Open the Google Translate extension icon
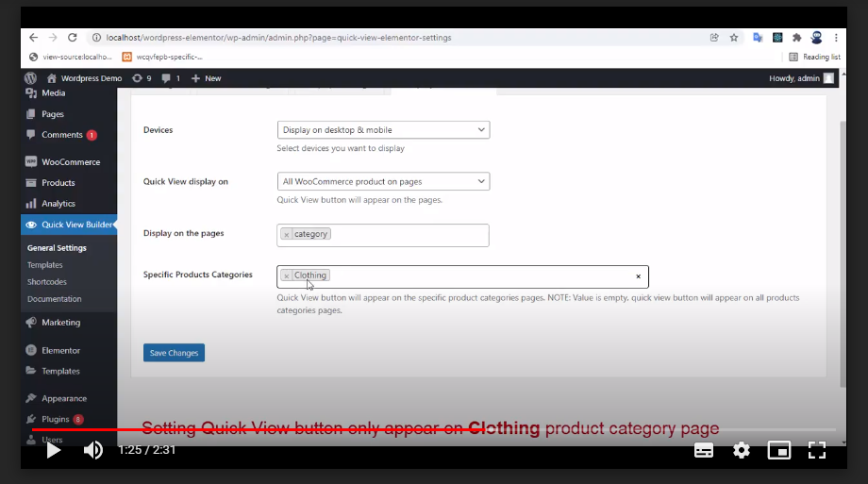 pyautogui.click(x=758, y=38)
